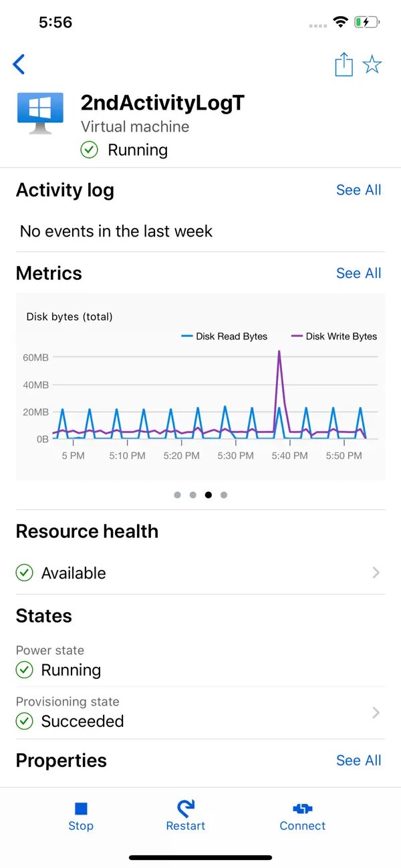Go to second metrics chart page dot
The height and width of the screenshot is (868, 401).
tap(192, 495)
